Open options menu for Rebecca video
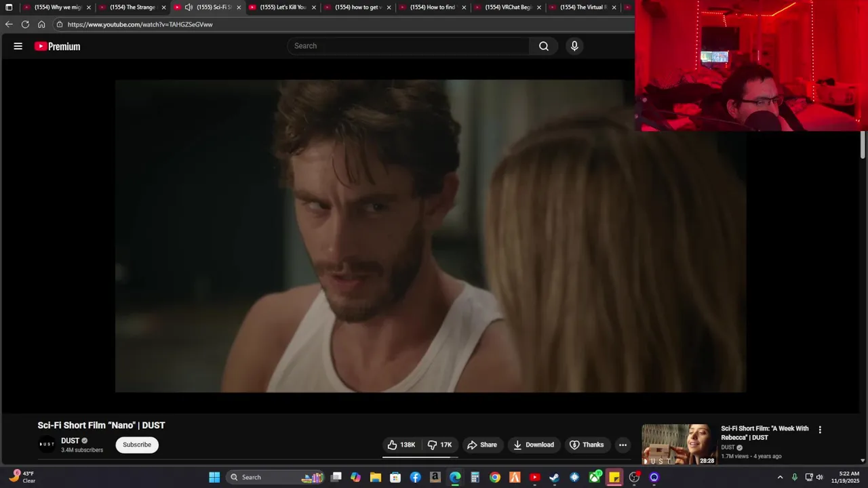The image size is (868, 488). tap(820, 430)
